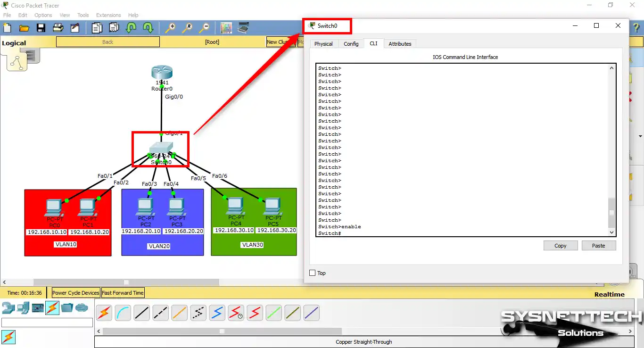Click the CLI scrollbar down arrow
Viewport: 644px width, 348px height.
[x=612, y=232]
